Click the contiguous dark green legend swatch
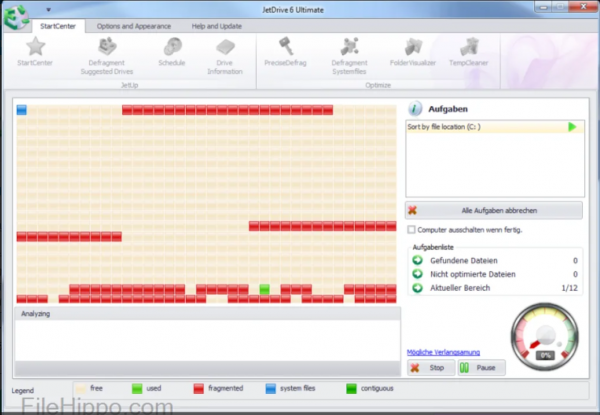Viewport: 600px width, 415px height. [351, 389]
